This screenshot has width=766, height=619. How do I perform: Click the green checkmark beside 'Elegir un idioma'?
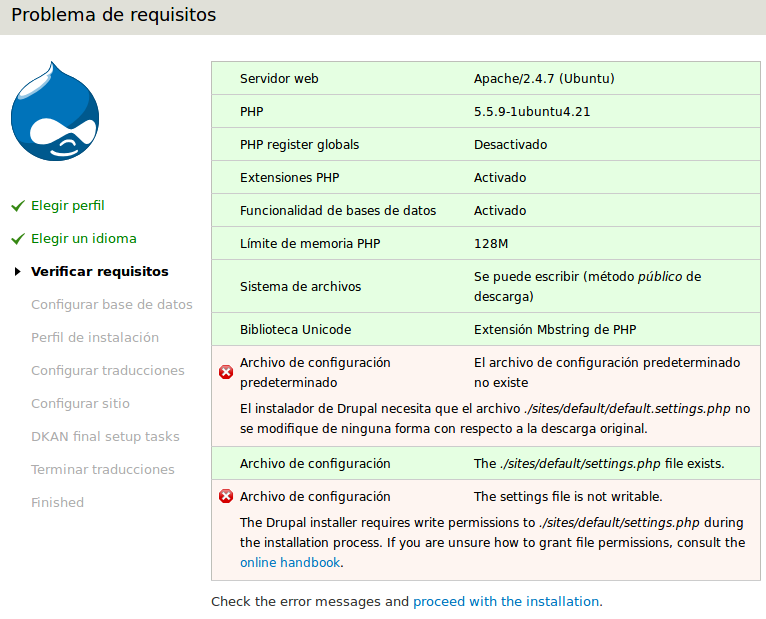point(17,239)
